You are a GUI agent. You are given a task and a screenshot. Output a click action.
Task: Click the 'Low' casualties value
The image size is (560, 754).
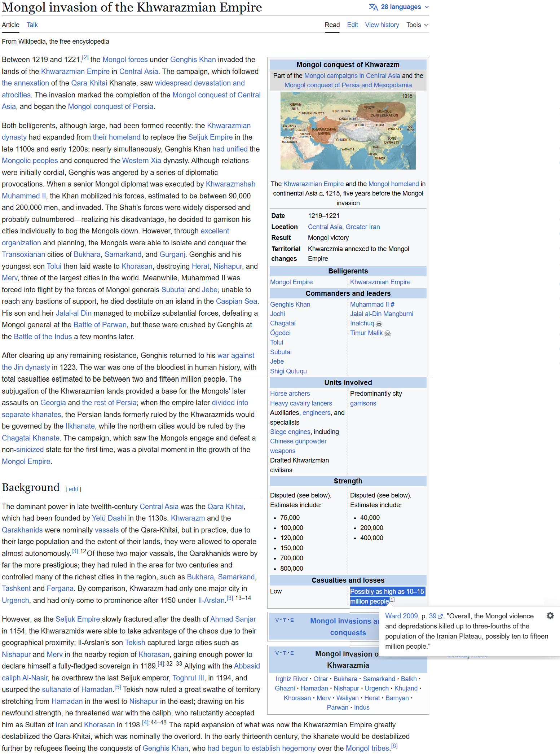276,591
